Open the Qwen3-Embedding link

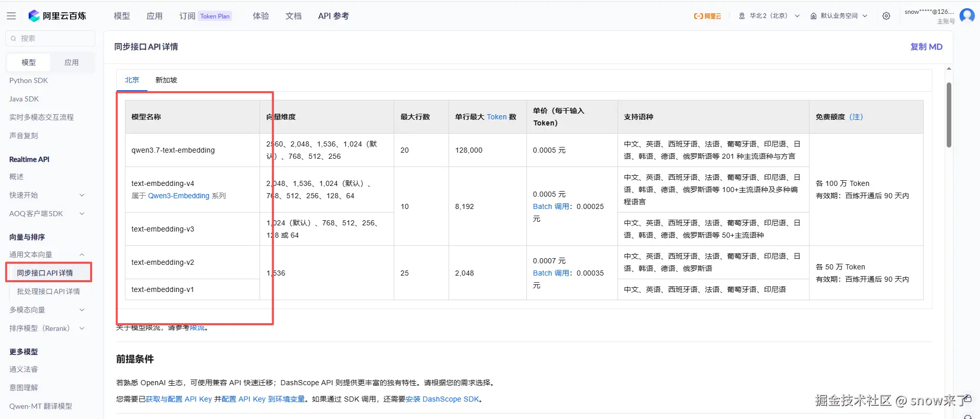click(179, 196)
